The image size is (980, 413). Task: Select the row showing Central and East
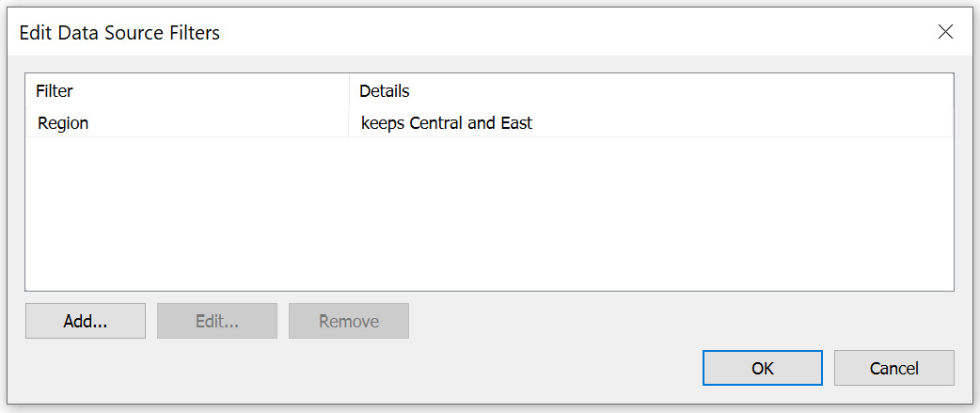pos(489,122)
